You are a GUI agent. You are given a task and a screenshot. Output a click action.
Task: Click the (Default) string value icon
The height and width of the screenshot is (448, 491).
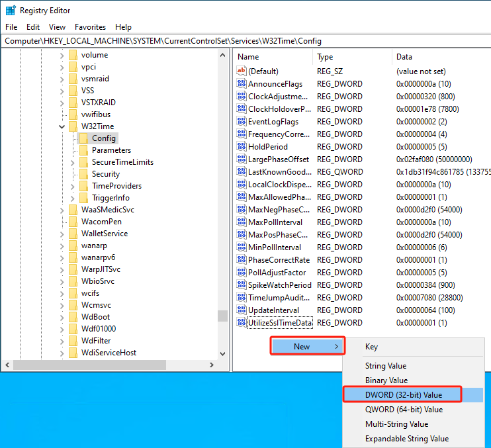click(242, 71)
